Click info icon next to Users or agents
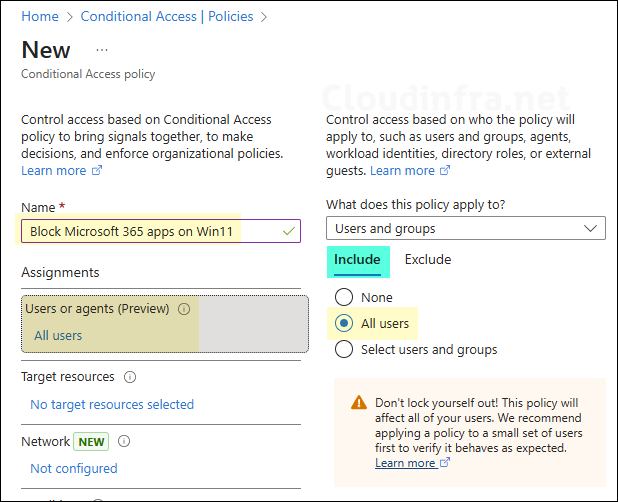618x502 pixels. 184,310
